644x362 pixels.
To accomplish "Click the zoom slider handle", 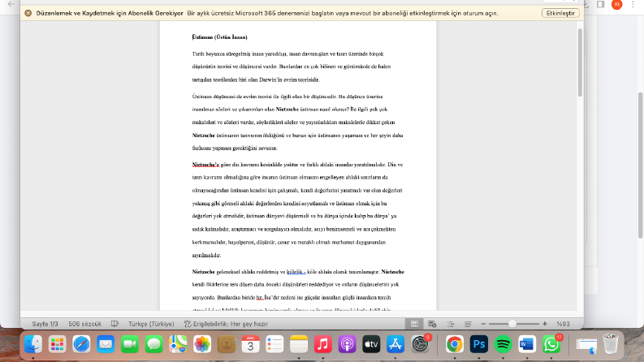I will click(512, 324).
